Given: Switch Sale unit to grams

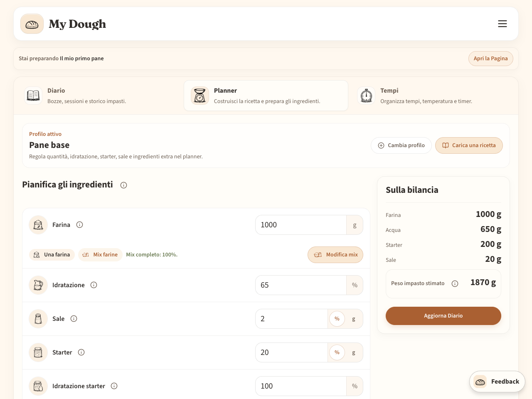Looking at the screenshot, I should (x=354, y=319).
